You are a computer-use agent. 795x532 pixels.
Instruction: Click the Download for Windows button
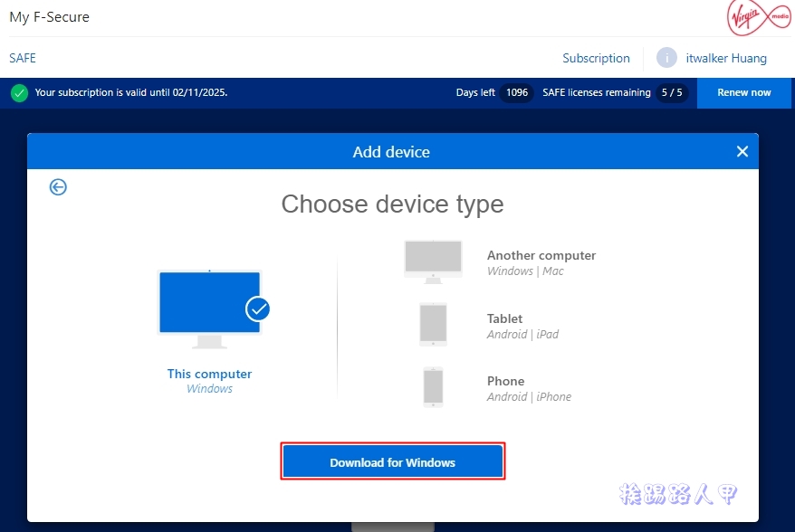click(392, 461)
